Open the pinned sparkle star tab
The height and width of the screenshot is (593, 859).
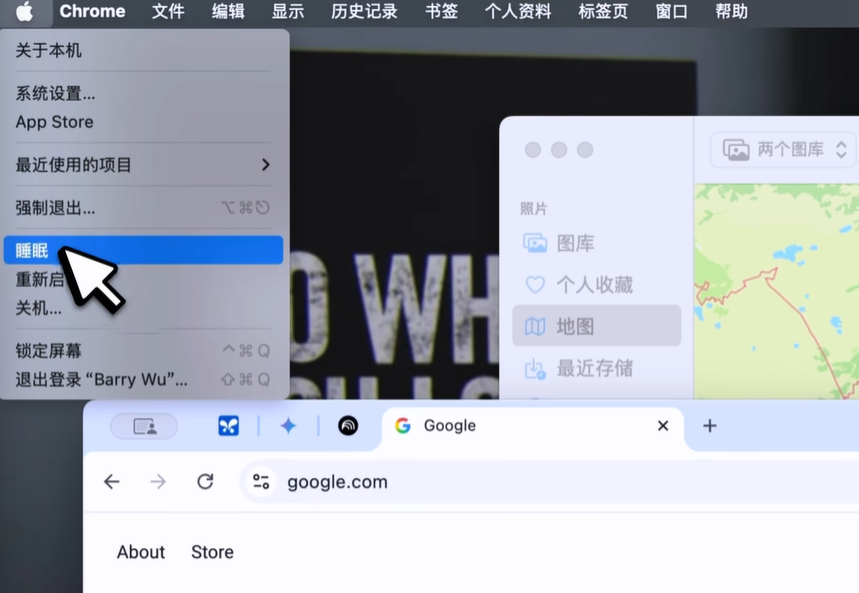[288, 426]
